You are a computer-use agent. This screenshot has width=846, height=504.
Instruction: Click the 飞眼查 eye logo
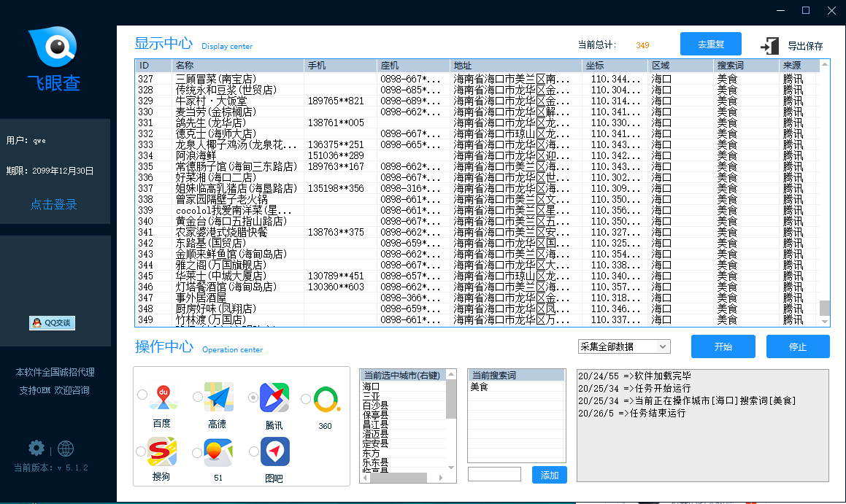click(54, 47)
